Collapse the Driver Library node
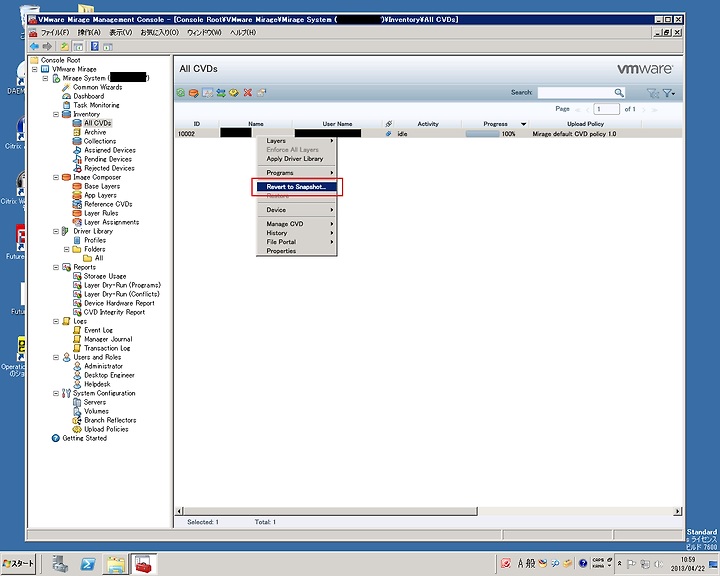Image resolution: width=720 pixels, height=576 pixels. pyautogui.click(x=56, y=232)
